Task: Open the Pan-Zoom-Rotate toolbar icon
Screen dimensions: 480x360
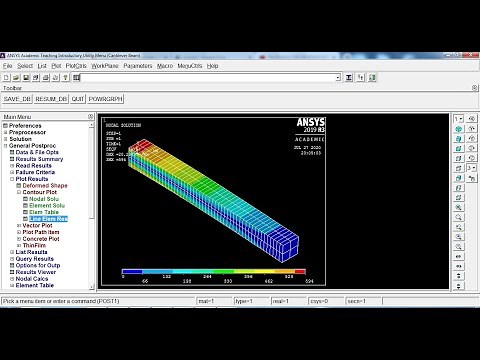Action: click(36, 78)
